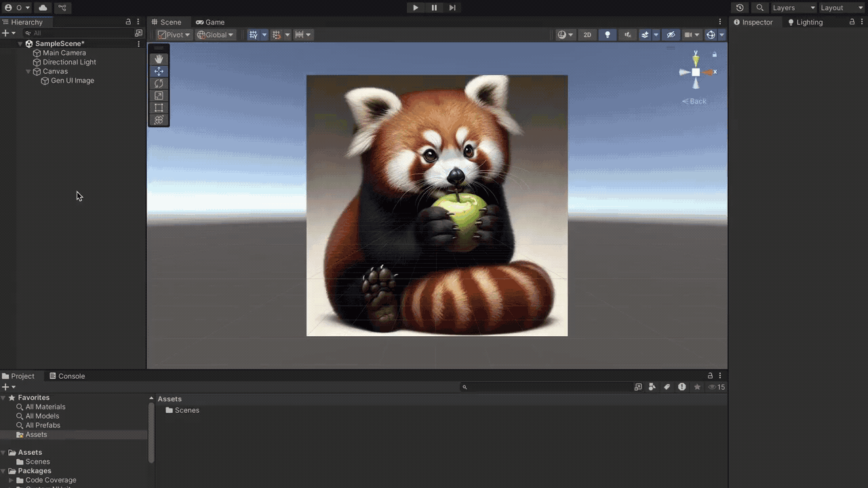Switch to the Game view tab

210,22
